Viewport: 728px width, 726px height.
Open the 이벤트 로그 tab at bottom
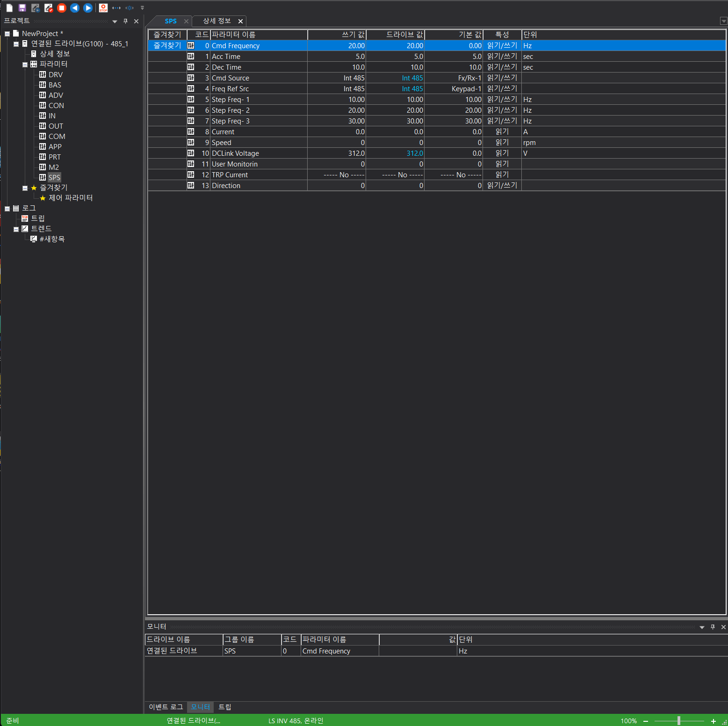click(166, 707)
